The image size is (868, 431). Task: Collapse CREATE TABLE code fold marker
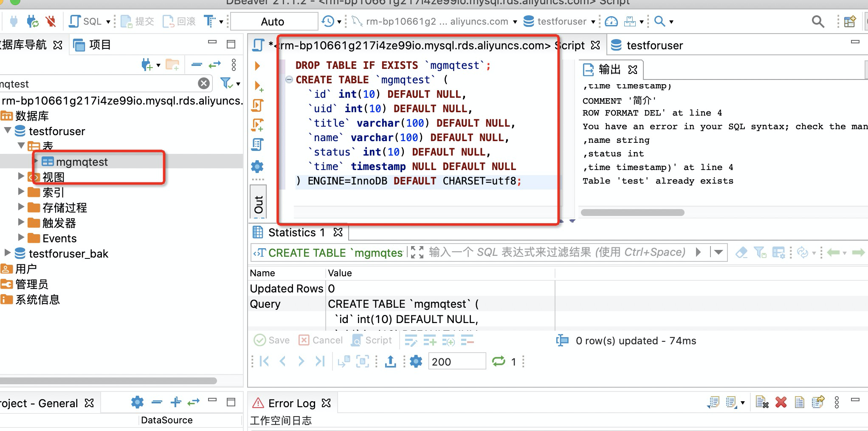[289, 79]
